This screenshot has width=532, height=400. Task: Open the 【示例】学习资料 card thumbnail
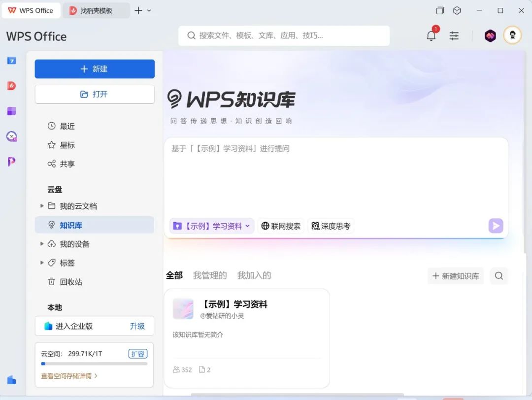[183, 309]
